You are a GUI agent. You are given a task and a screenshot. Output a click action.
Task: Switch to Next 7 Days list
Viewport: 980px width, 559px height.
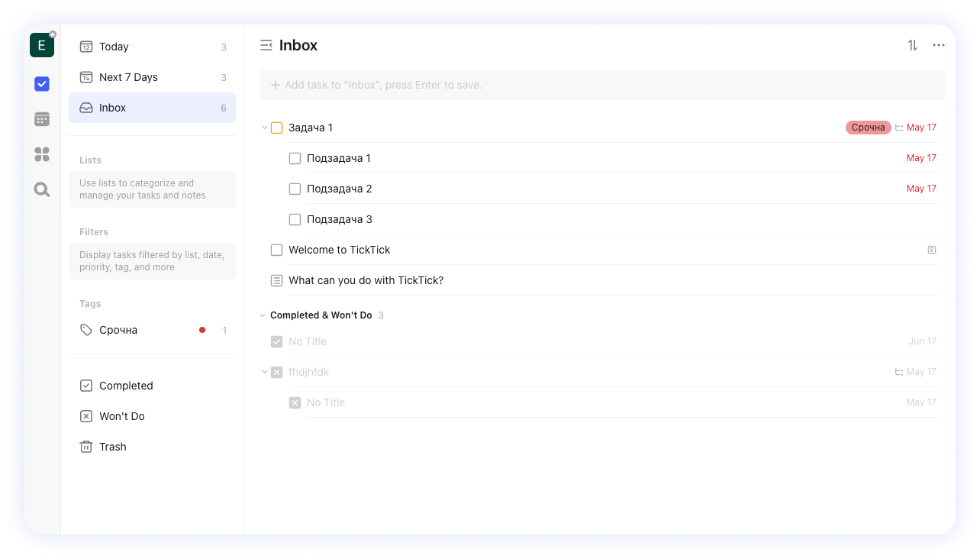[x=128, y=77]
